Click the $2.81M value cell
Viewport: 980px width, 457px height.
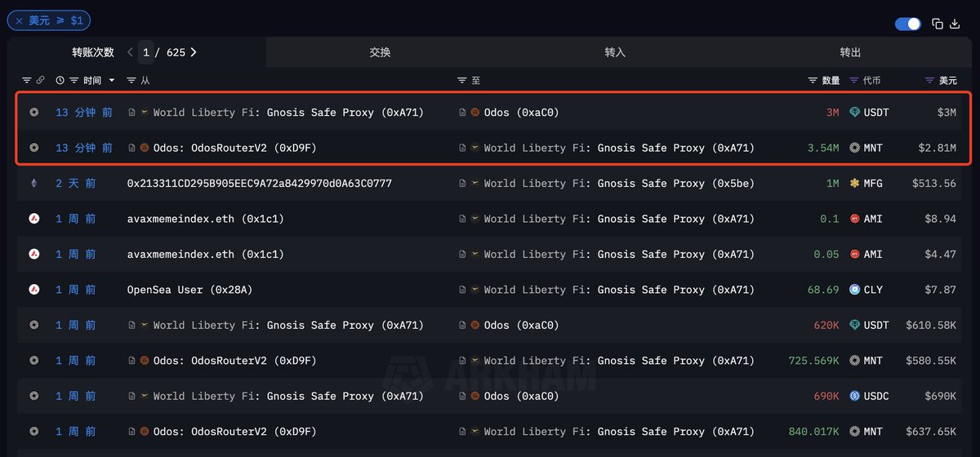point(937,148)
